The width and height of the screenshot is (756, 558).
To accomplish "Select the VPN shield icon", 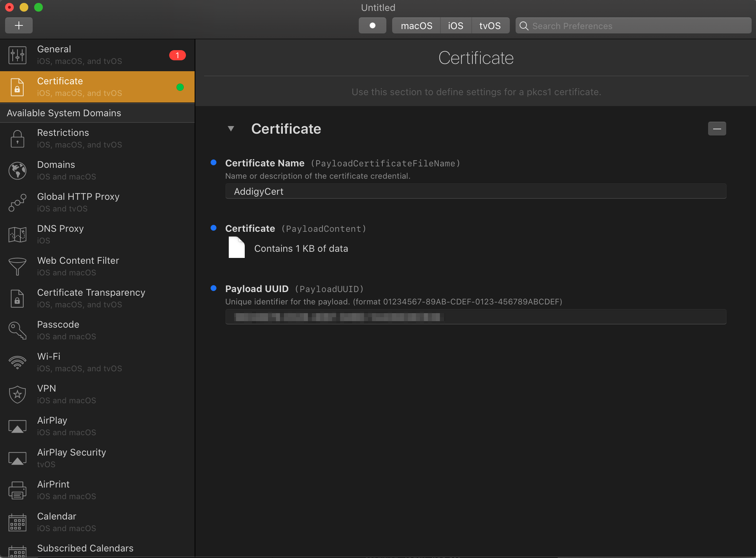I will pos(17,395).
